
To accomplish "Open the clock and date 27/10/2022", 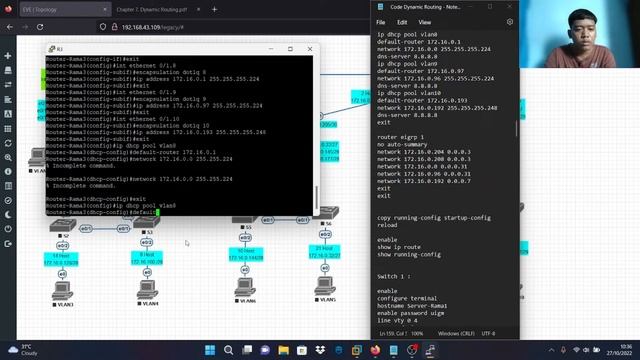I will (619, 350).
